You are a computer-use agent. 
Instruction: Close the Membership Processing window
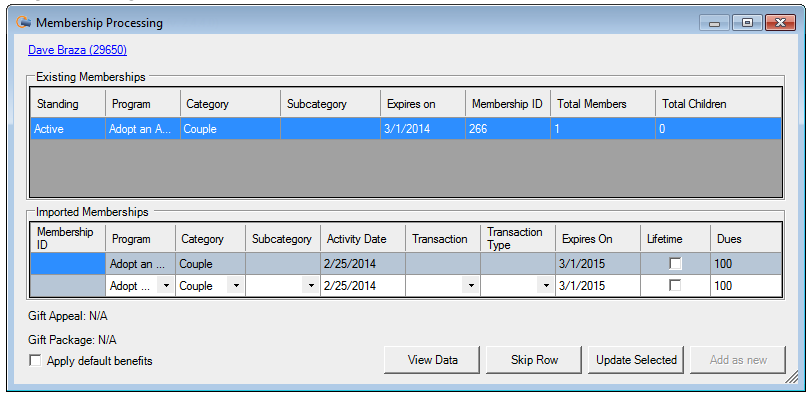(780, 23)
